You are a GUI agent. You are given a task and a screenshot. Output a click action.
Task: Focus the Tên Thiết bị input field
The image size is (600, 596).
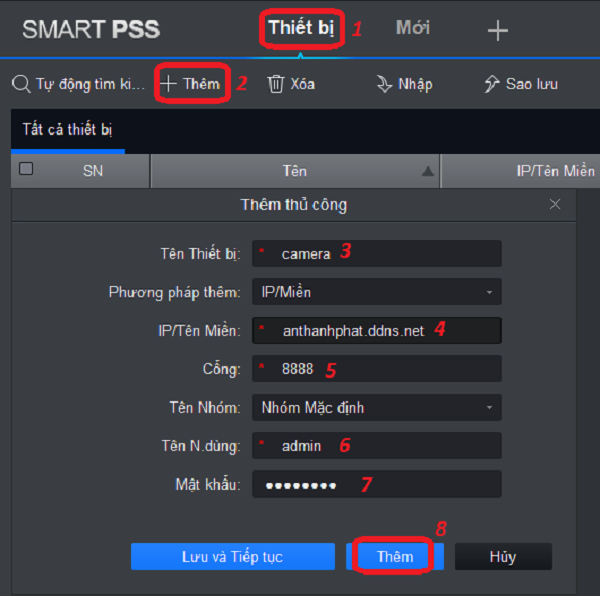point(377,253)
